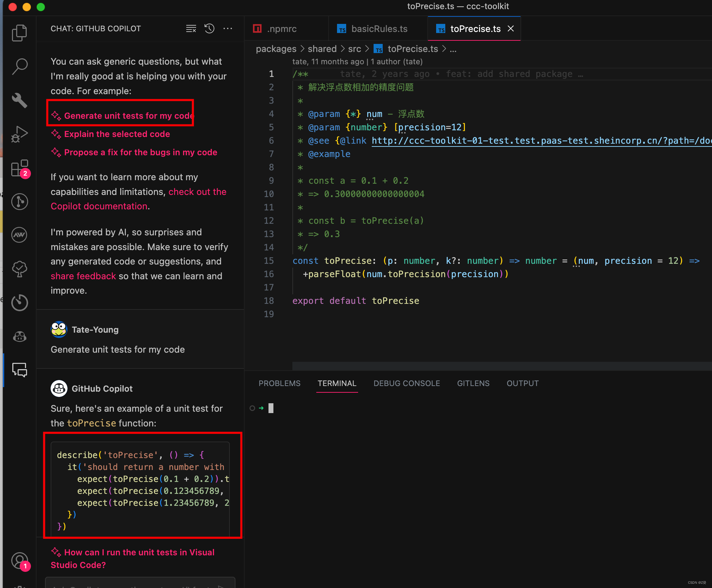Expand breadcrumb ellipsis after toPrecise.ts
Viewport: 712px width, 588px height.
453,49
